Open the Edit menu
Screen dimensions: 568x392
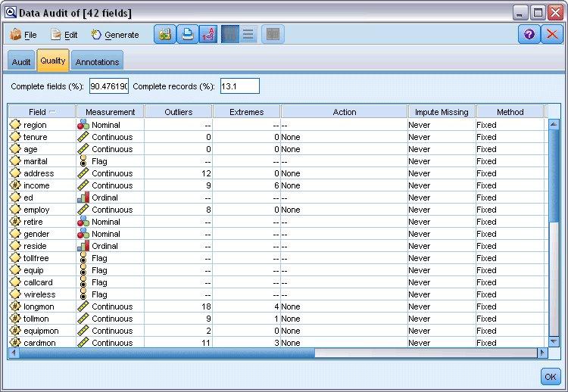(64, 35)
